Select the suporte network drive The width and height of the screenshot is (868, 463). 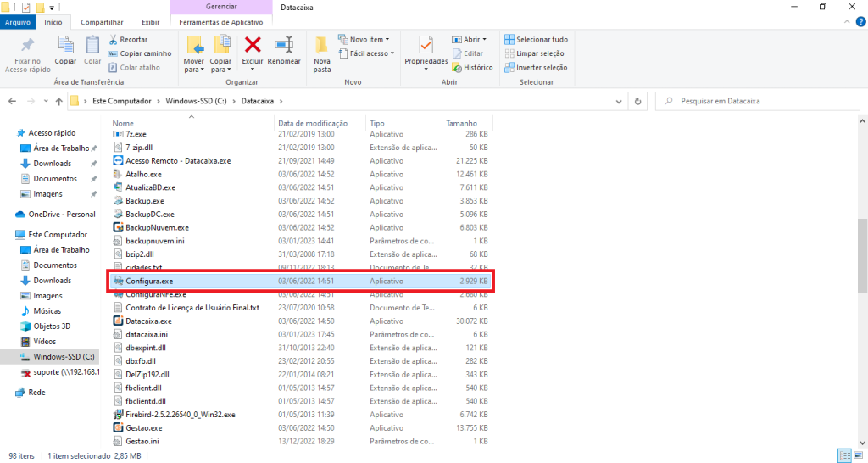tap(60, 372)
